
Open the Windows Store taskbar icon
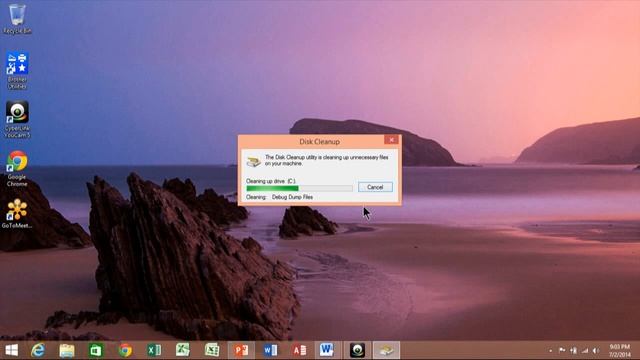(x=96, y=350)
